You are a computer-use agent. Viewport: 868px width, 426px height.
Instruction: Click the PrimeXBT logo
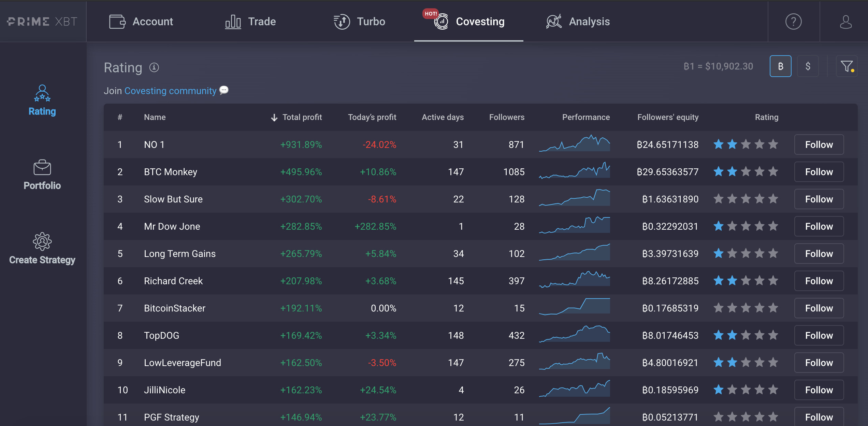tap(42, 21)
